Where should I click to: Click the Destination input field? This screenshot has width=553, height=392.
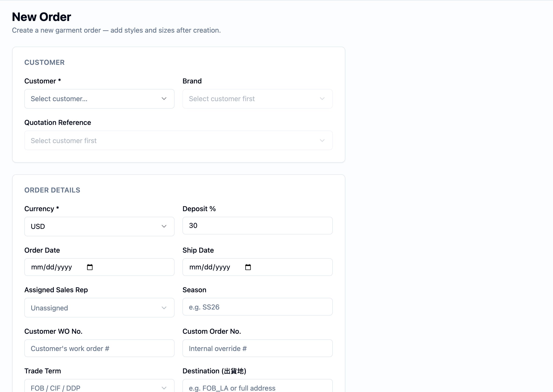pyautogui.click(x=257, y=386)
